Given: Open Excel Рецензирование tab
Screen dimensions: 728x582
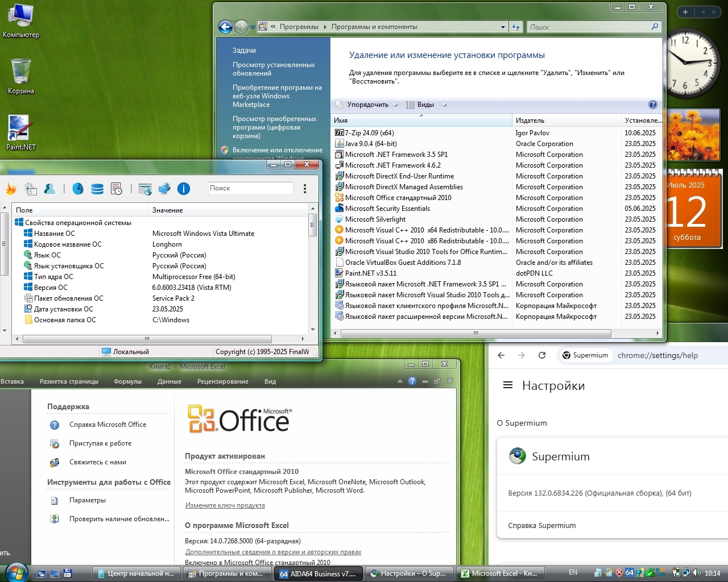Looking at the screenshot, I should (x=222, y=381).
